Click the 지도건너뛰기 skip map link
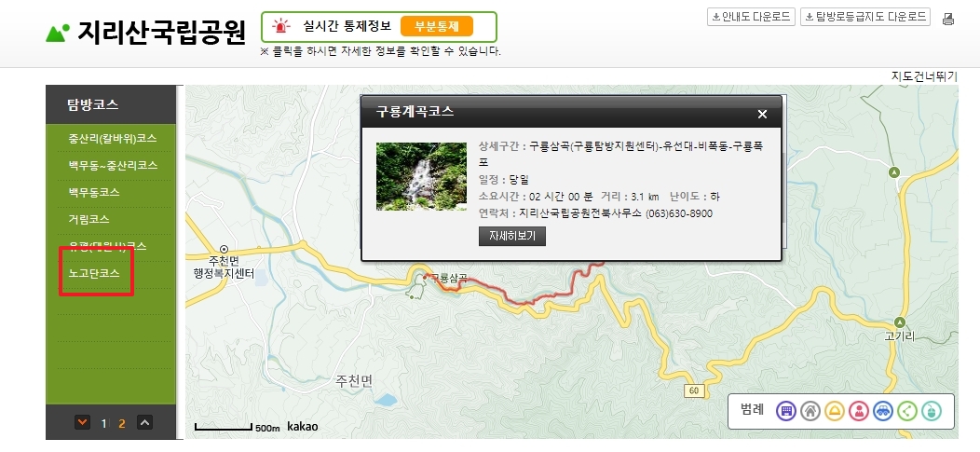This screenshot has height=452, width=980. [x=924, y=76]
